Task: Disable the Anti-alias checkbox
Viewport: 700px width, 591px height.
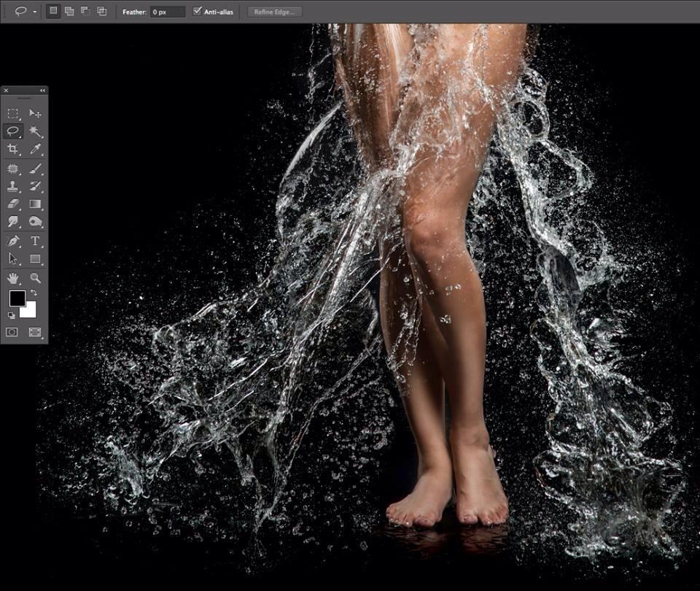Action: coord(198,12)
